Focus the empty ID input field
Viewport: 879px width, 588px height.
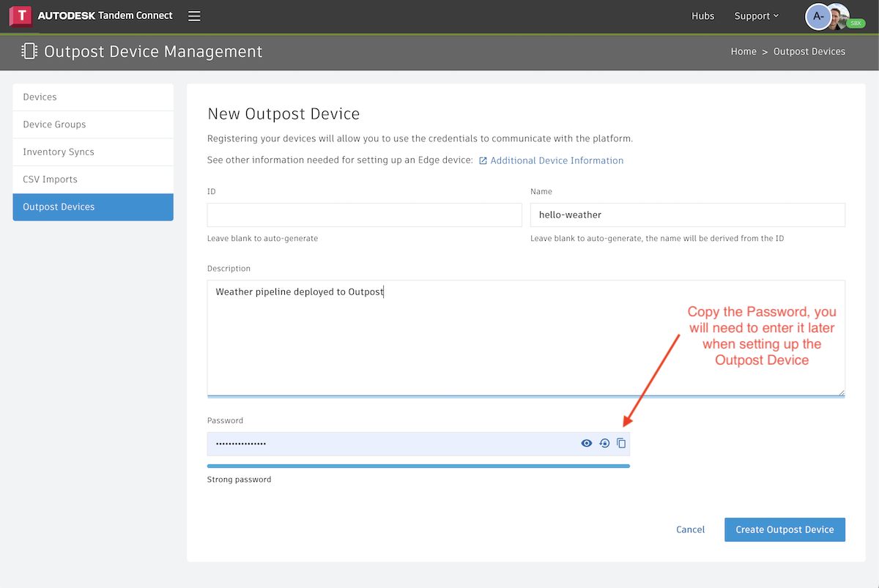(x=364, y=215)
